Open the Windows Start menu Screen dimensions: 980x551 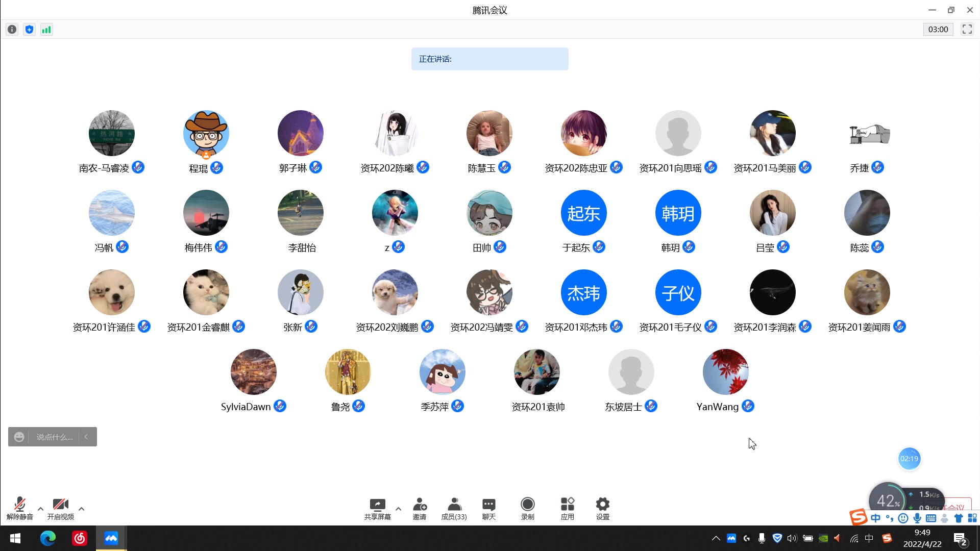click(15, 538)
